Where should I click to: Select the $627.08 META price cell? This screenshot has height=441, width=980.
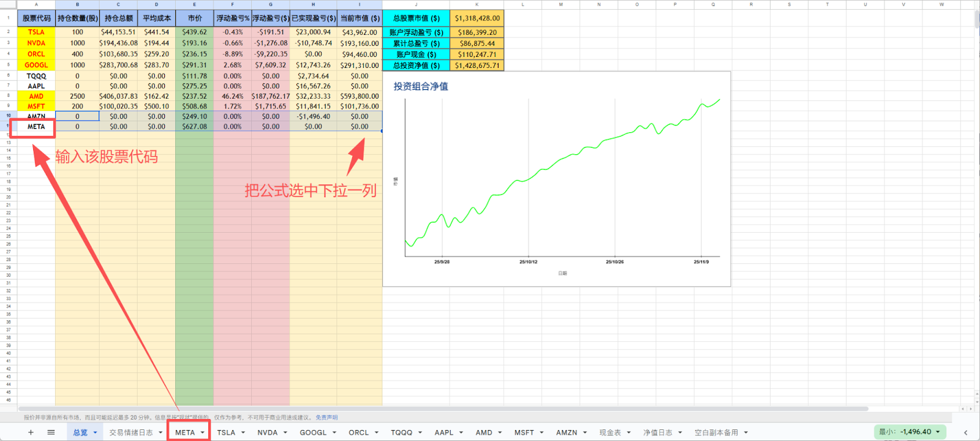195,127
